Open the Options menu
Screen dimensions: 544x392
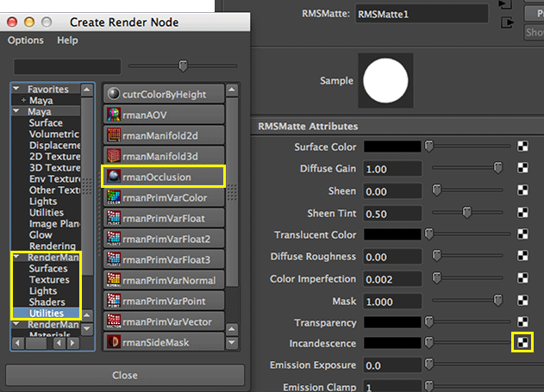[x=26, y=40]
